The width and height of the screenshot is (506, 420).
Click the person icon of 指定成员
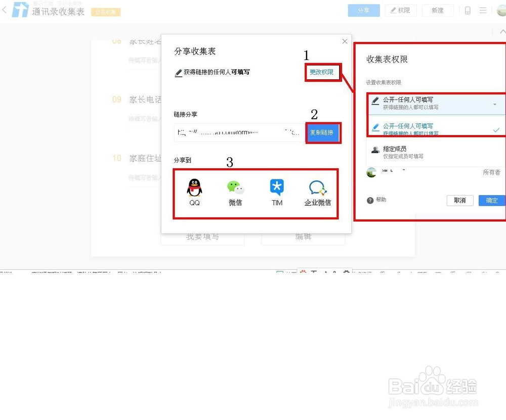(x=375, y=149)
